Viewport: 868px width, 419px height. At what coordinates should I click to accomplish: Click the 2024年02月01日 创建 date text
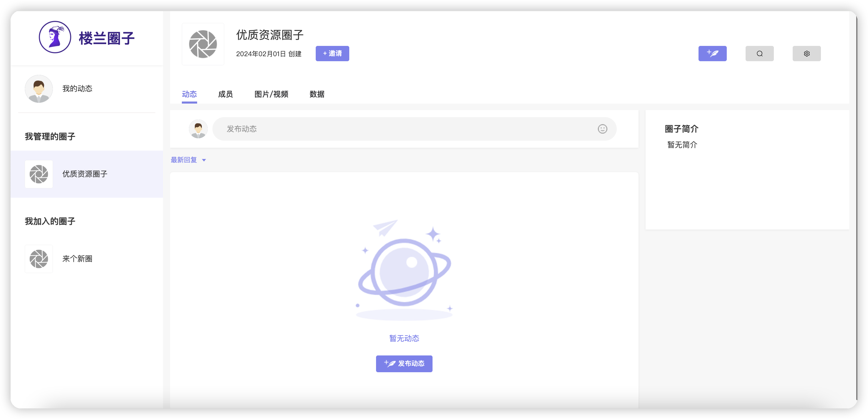(269, 54)
